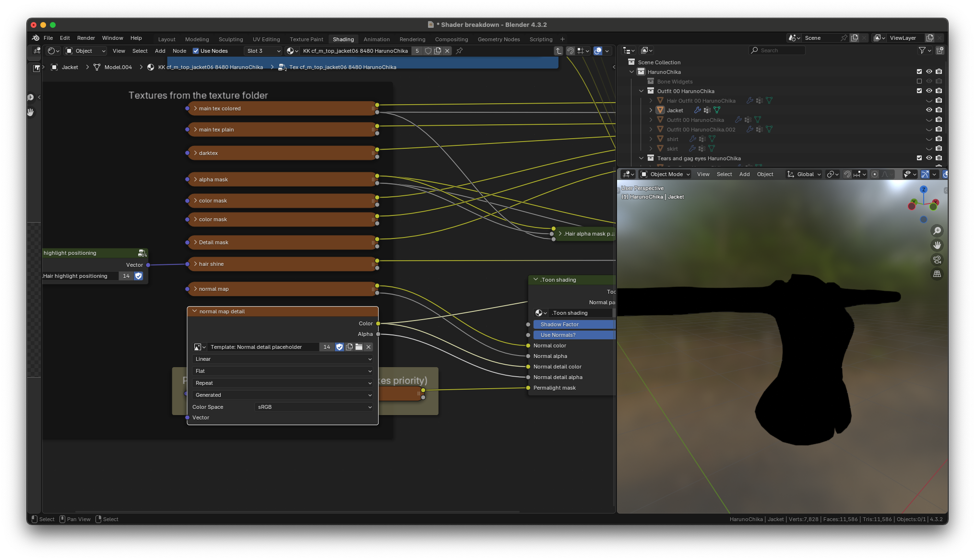Viewport: 975px width, 560px height.
Task: Open the Slot 3 material slot dropdown
Action: 263,51
